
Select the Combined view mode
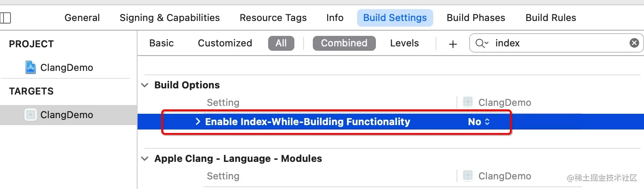point(344,43)
